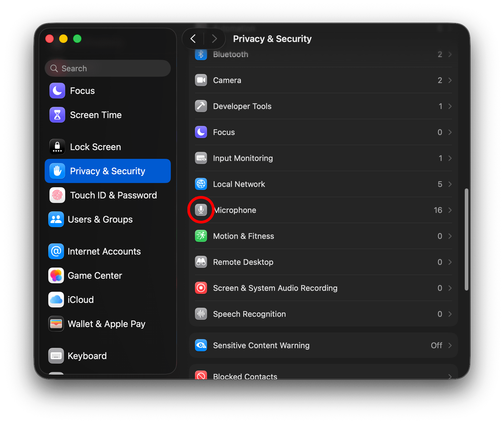
Task: Click the Users & Groups icon
Action: coord(56,219)
